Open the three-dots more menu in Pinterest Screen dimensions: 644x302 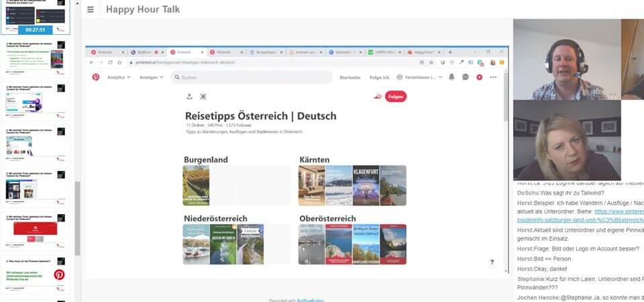[x=493, y=77]
